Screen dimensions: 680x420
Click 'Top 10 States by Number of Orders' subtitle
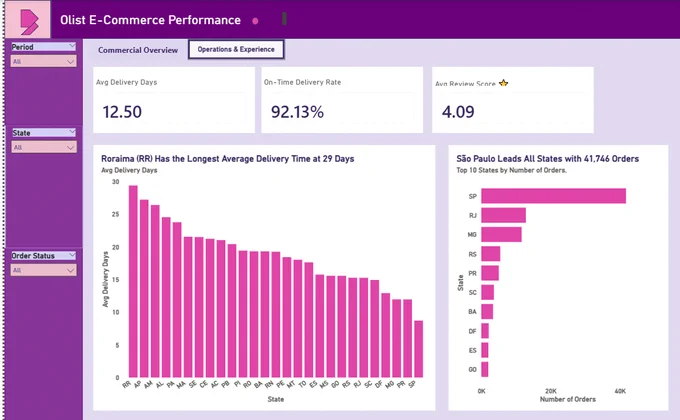[511, 170]
